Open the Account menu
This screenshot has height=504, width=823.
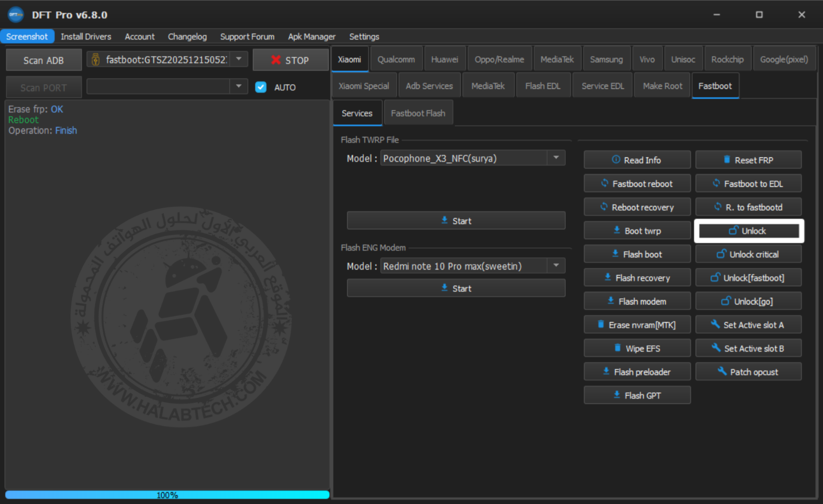(140, 36)
